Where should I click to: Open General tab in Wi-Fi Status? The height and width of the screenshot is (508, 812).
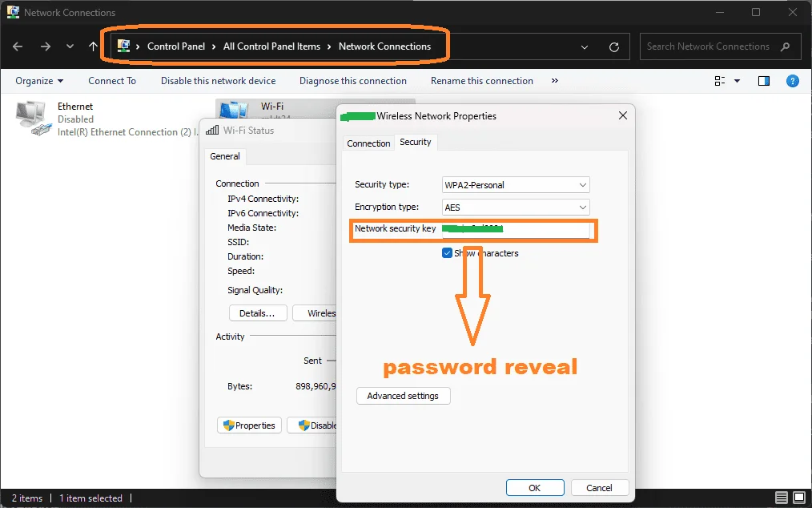[x=225, y=156]
